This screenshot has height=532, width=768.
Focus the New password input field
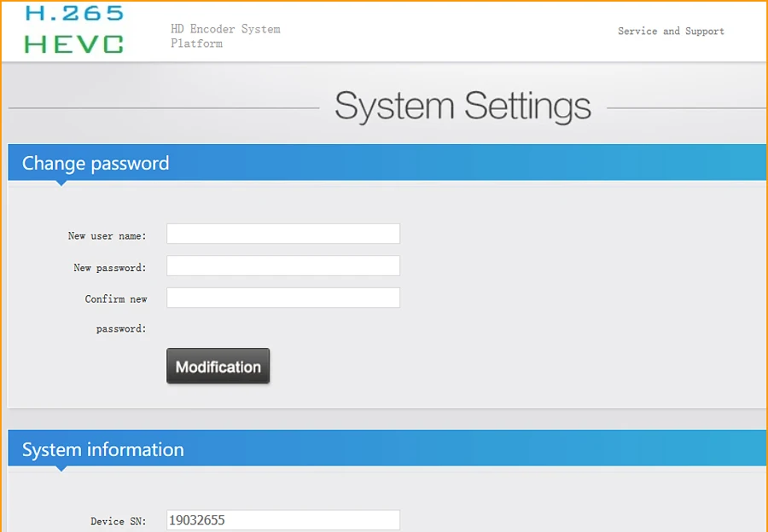point(283,266)
